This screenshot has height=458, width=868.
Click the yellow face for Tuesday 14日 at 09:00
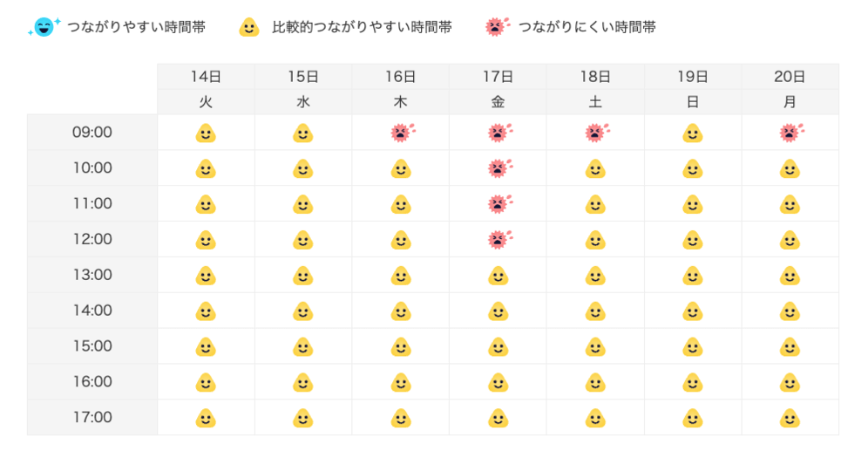(205, 133)
